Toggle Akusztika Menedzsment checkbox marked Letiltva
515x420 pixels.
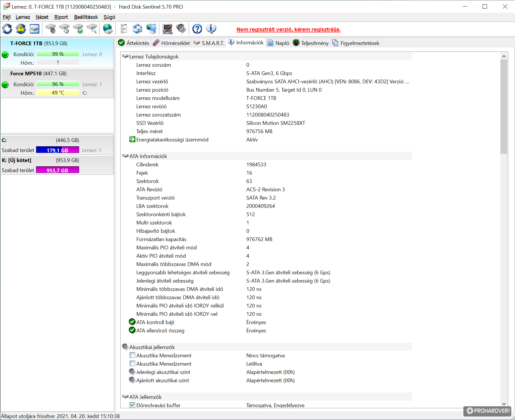click(x=132, y=364)
